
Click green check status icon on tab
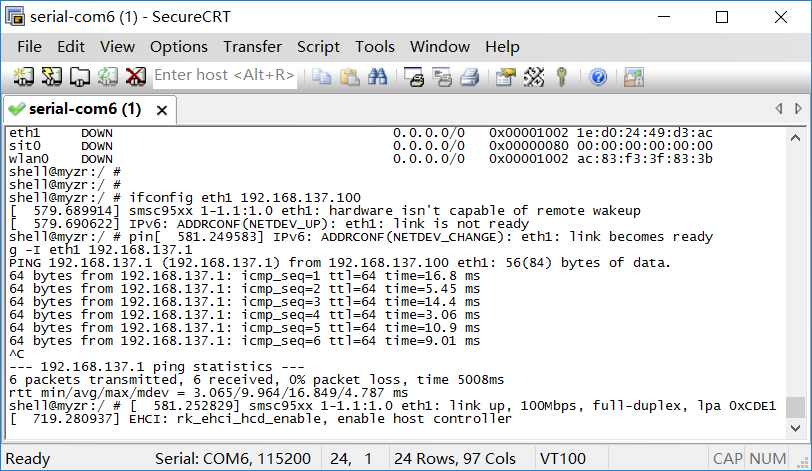[17, 109]
